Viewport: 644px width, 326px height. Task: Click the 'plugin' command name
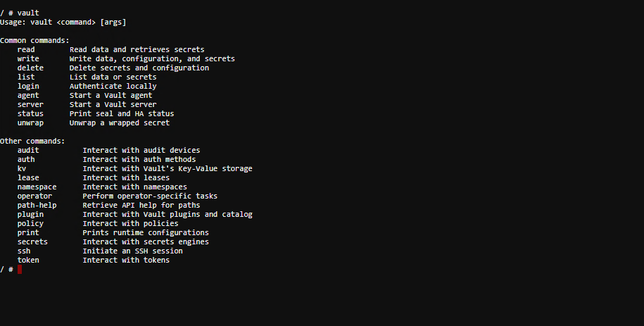tap(30, 215)
